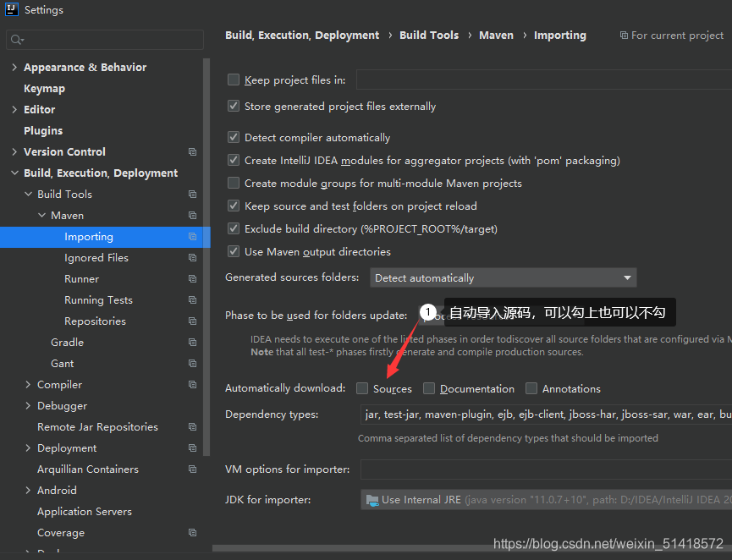Click the project-level icon beside Coverage
Screen dimensions: 732x560
pos(192,532)
